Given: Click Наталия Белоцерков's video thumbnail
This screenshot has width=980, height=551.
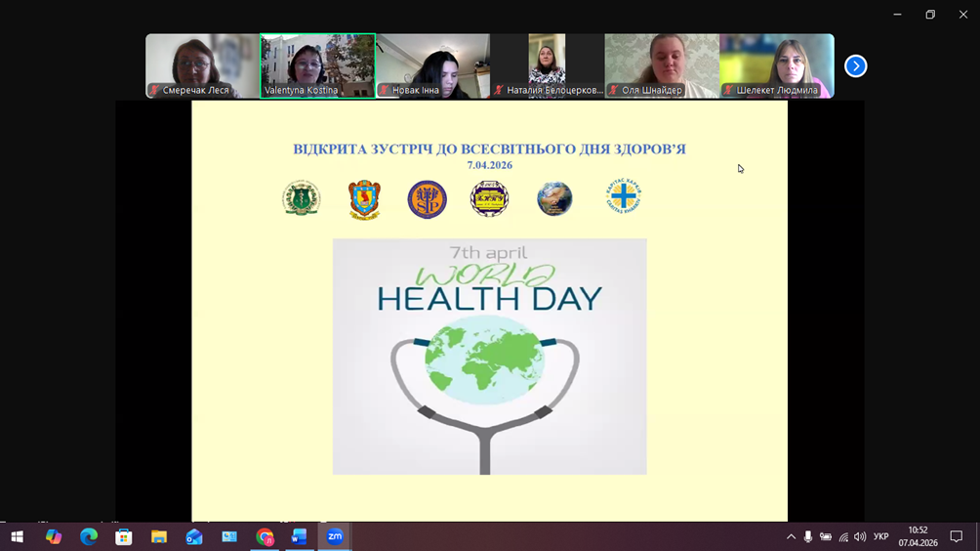Looking at the screenshot, I should point(547,65).
